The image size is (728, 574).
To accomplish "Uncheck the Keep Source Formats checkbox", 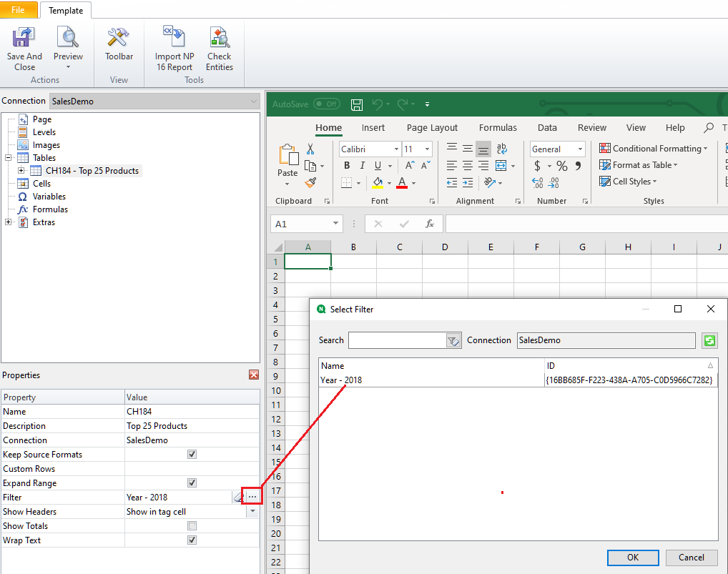I will click(x=192, y=455).
